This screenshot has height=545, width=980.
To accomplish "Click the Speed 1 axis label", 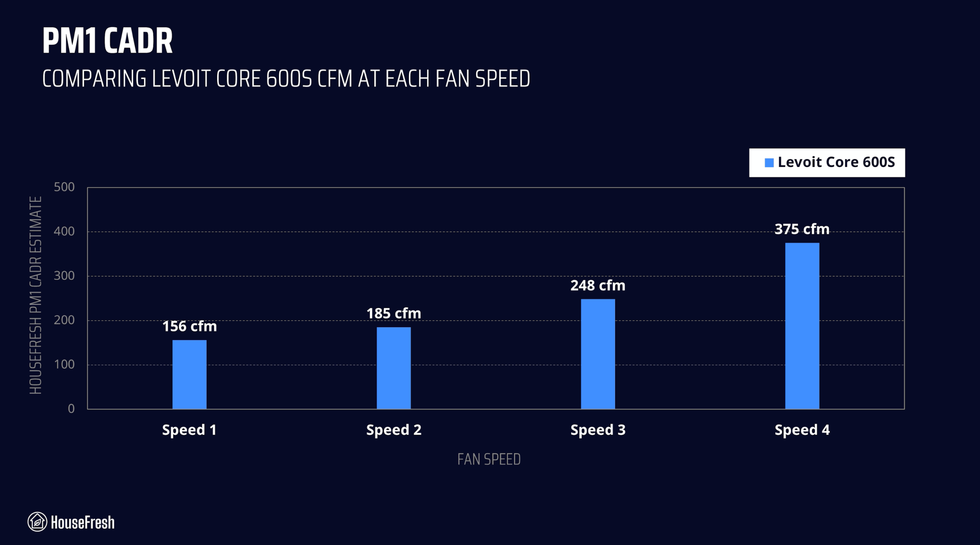I will 189,430.
